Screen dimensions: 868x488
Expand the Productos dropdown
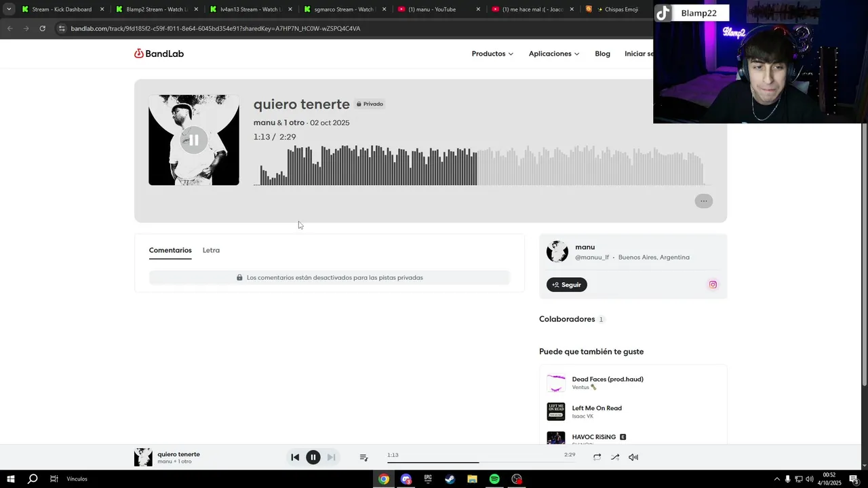click(492, 54)
